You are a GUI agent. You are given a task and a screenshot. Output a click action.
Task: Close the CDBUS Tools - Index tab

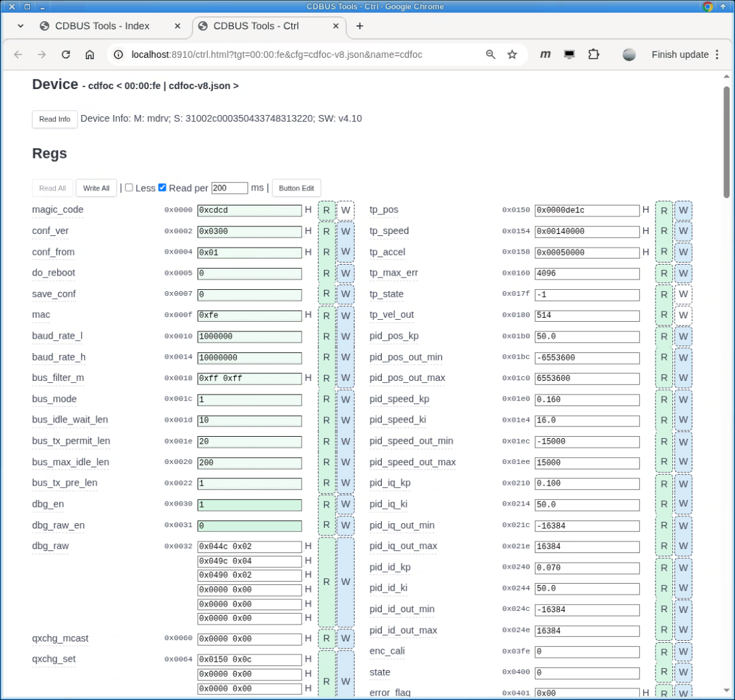point(177,26)
